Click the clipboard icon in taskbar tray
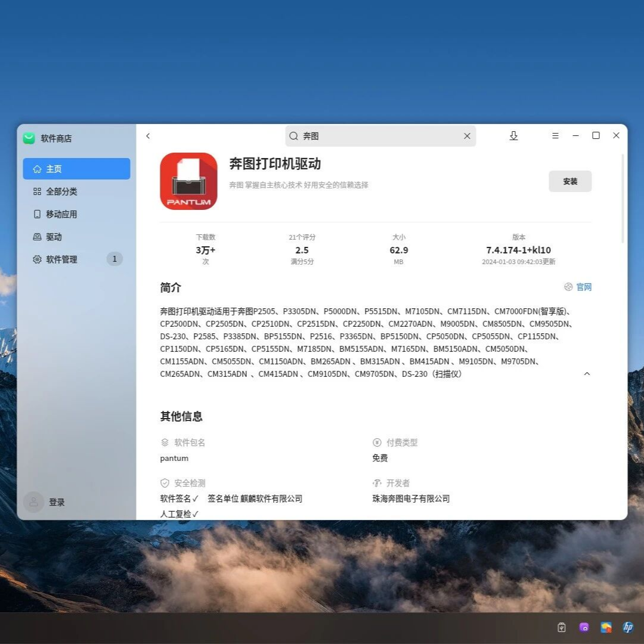This screenshot has width=644, height=644. [561, 627]
